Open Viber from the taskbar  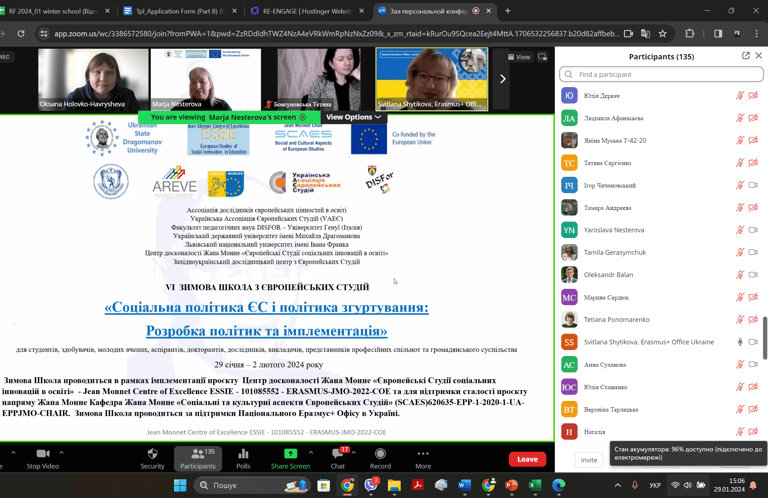(371, 485)
